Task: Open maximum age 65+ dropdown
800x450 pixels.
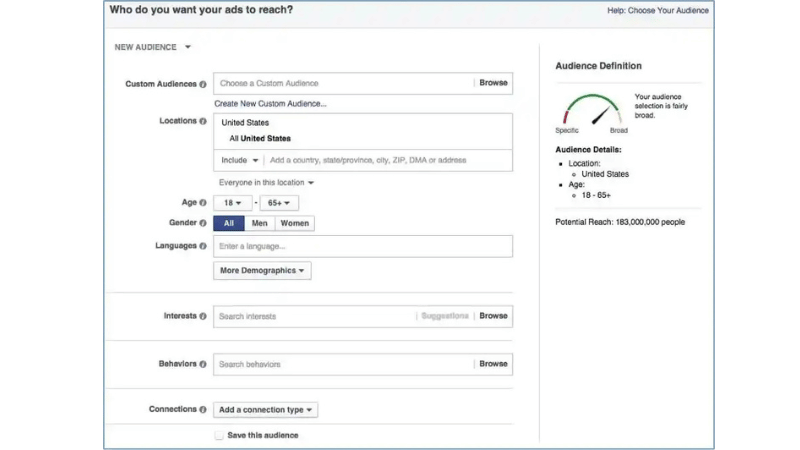Action: click(279, 203)
